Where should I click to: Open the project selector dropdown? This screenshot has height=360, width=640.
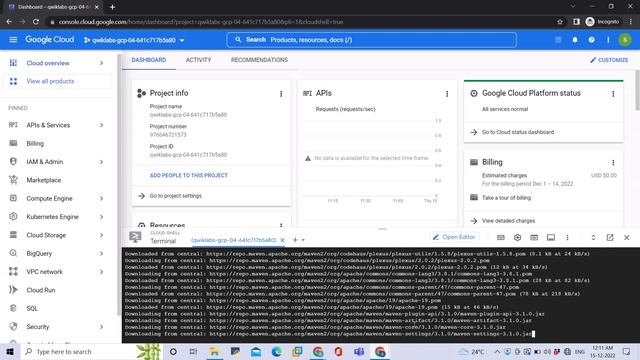pos(134,40)
